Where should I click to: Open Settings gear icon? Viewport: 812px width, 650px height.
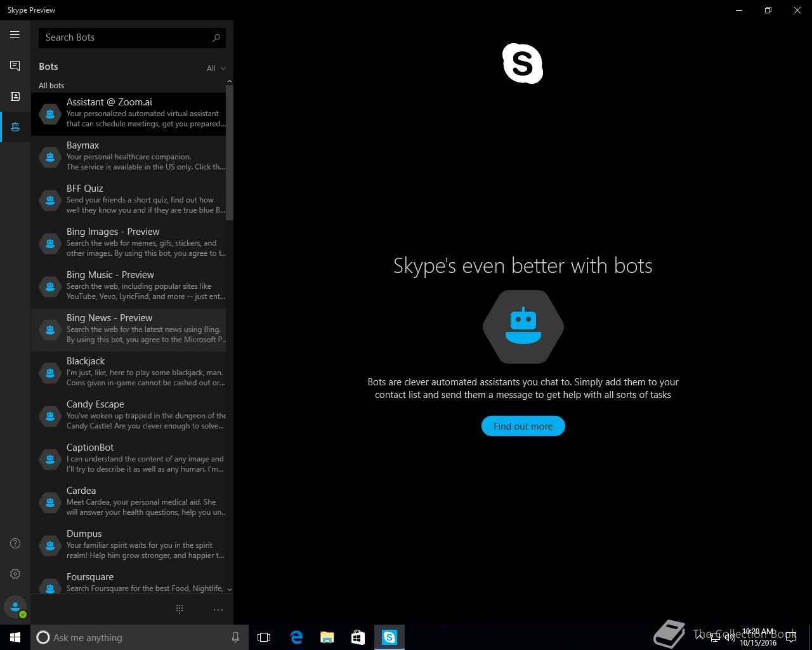[15, 574]
